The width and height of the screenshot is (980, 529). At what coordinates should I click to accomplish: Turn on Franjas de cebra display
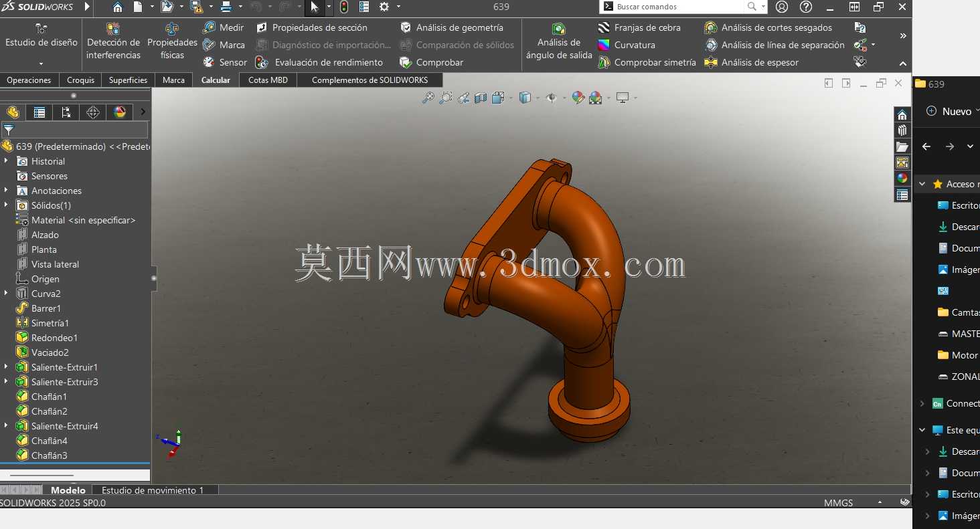pyautogui.click(x=639, y=27)
